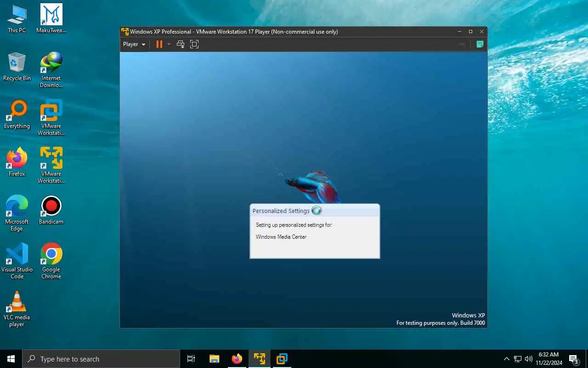Open Task View on the taskbar

(191, 359)
